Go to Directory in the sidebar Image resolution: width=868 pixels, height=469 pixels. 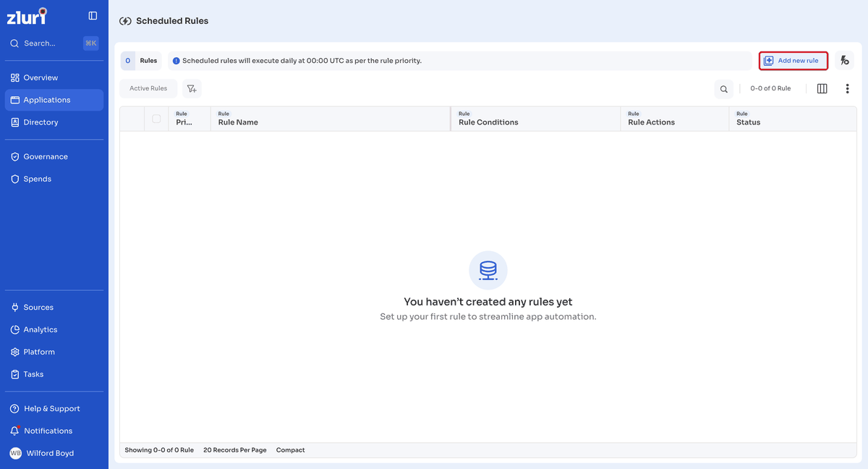tap(54, 122)
